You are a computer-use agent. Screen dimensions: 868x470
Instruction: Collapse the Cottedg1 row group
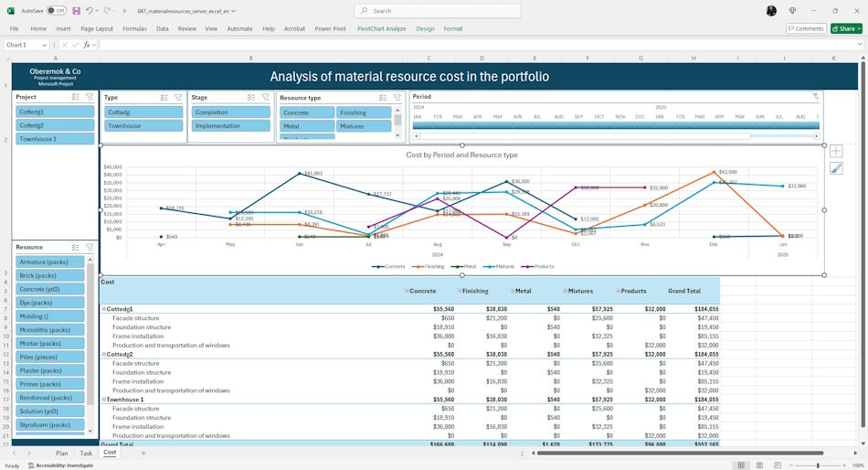[x=103, y=309]
